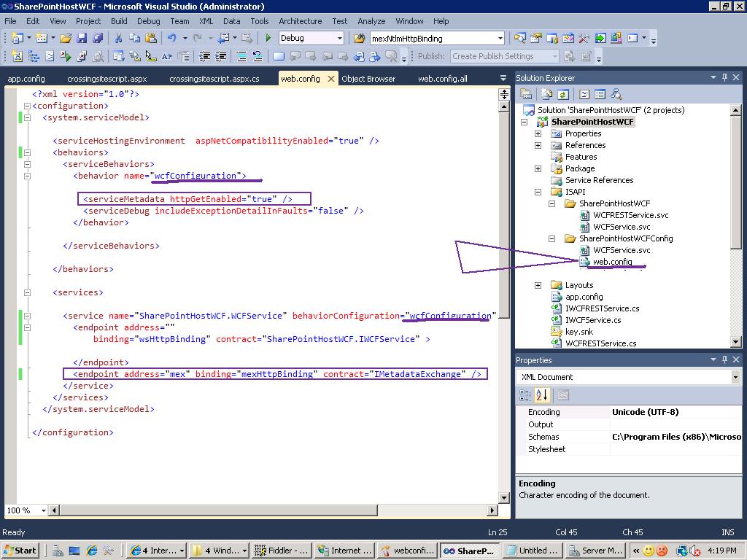Click the Solution Explorer Properties icon
The width and height of the screenshot is (747, 560).
click(x=526, y=94)
